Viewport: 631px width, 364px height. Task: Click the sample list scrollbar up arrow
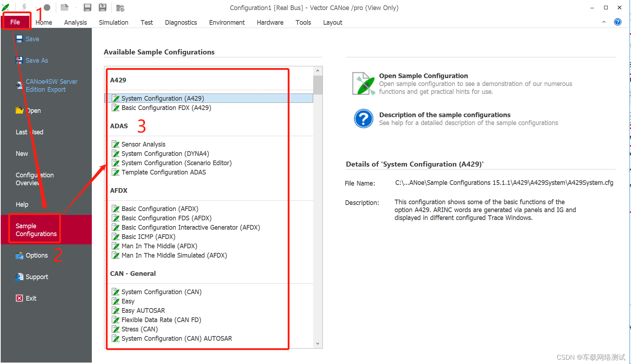(x=317, y=71)
